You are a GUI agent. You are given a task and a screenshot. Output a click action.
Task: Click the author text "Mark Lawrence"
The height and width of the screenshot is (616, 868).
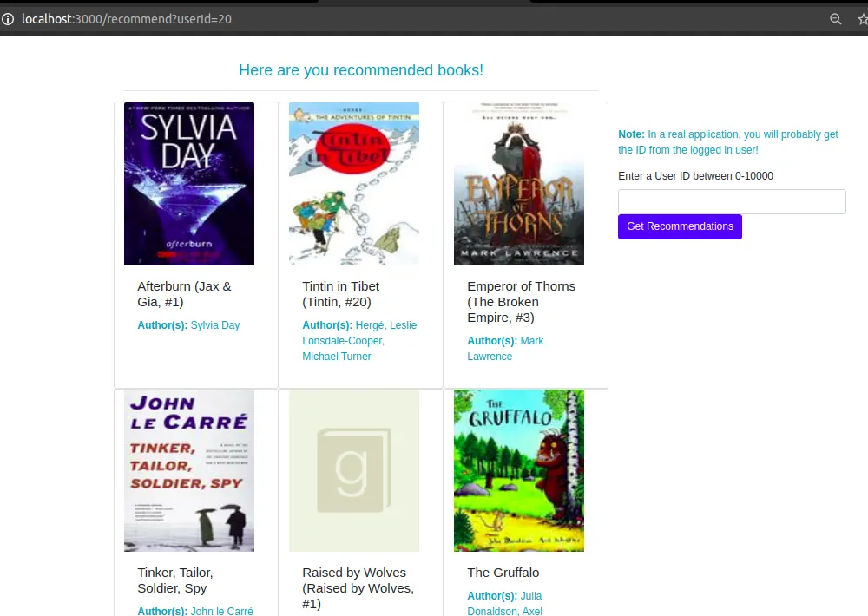(x=505, y=349)
